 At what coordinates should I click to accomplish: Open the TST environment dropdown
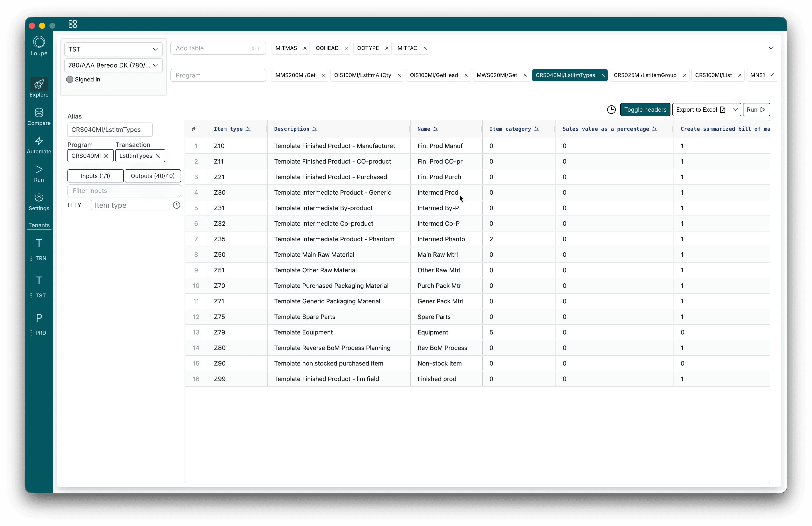(x=113, y=49)
